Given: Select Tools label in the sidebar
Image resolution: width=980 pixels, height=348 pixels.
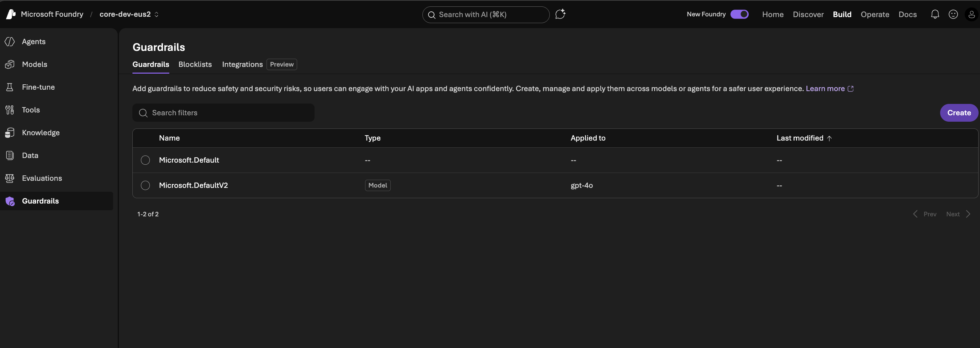Looking at the screenshot, I should 31,110.
